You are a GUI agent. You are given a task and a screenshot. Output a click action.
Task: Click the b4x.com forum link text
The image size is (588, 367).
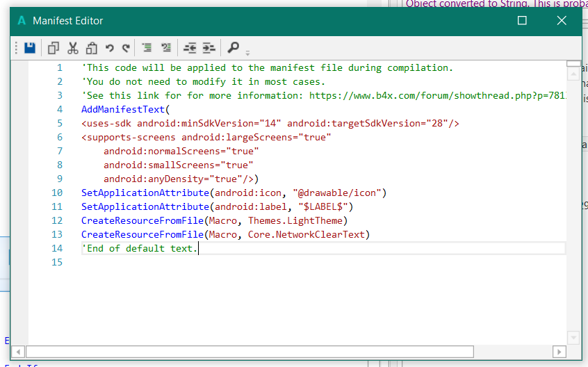click(x=437, y=96)
